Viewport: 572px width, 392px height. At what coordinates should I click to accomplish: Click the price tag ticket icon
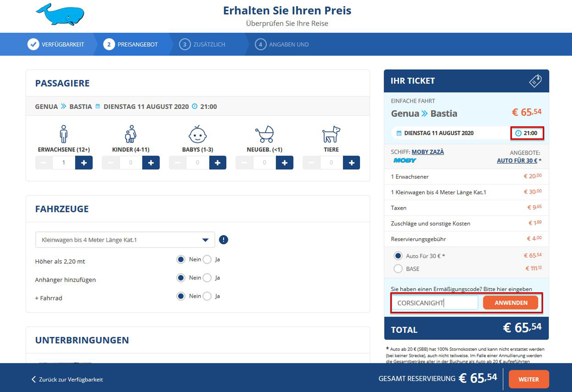(535, 81)
